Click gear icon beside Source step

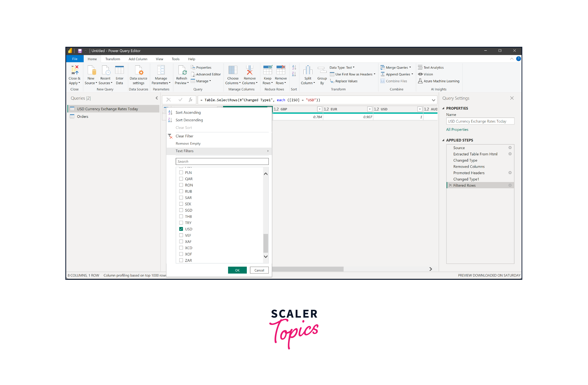510,148
